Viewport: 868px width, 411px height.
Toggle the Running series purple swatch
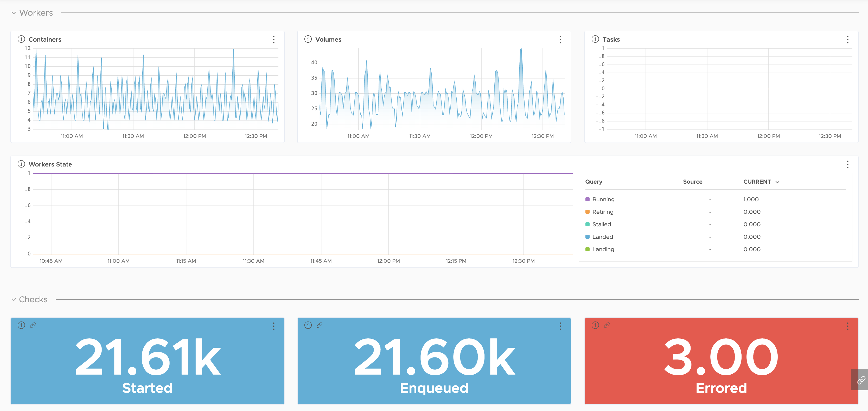tap(587, 200)
